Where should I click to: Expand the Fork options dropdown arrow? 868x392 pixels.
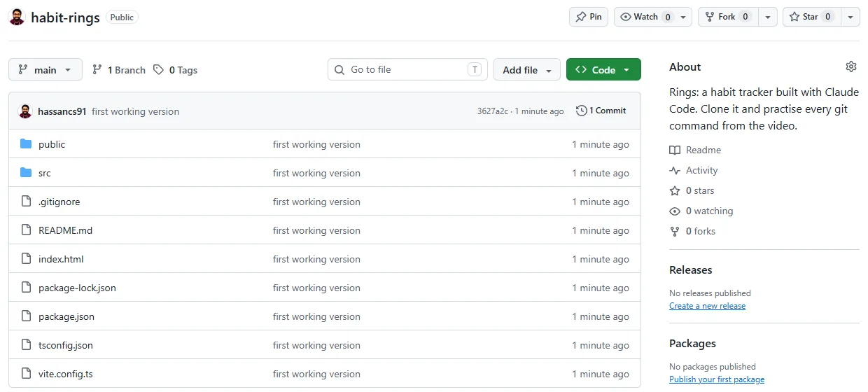(x=768, y=17)
